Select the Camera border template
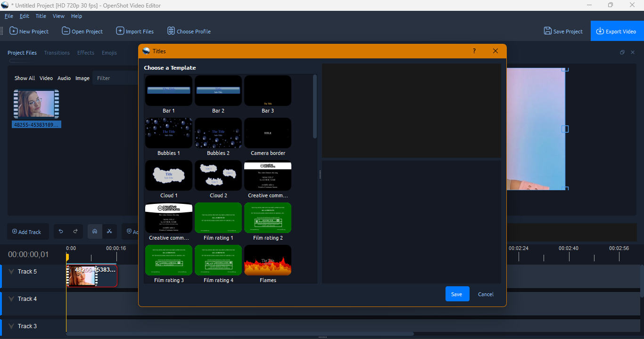This screenshot has height=339, width=644. click(268, 137)
